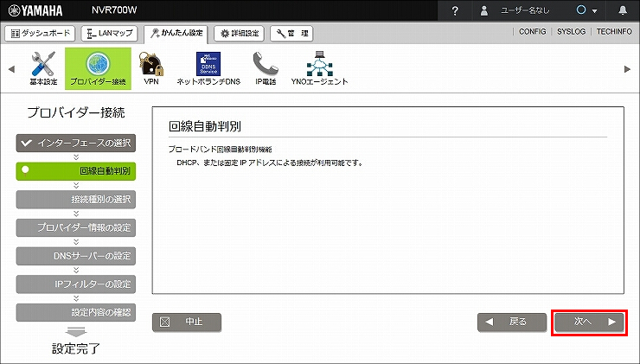
Task: Select the 設定内容の確認 step
Action: [x=76, y=312]
